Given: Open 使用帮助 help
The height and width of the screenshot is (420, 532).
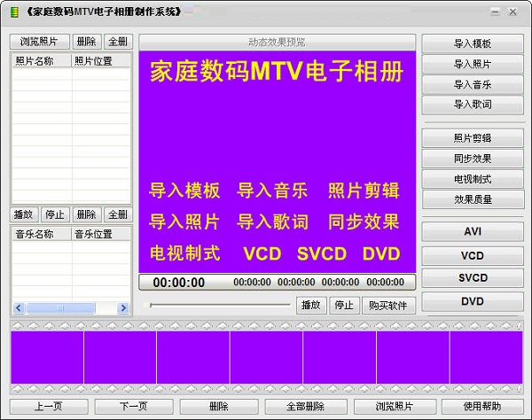Looking at the screenshot, I should click(x=482, y=406).
